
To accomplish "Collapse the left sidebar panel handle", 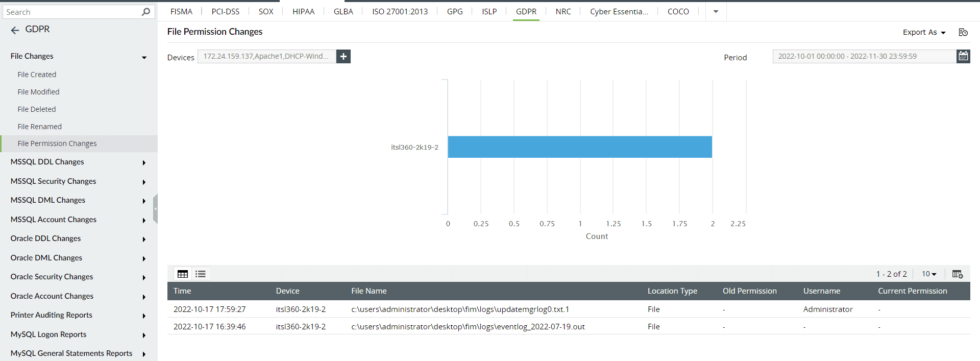I will tap(155, 209).
